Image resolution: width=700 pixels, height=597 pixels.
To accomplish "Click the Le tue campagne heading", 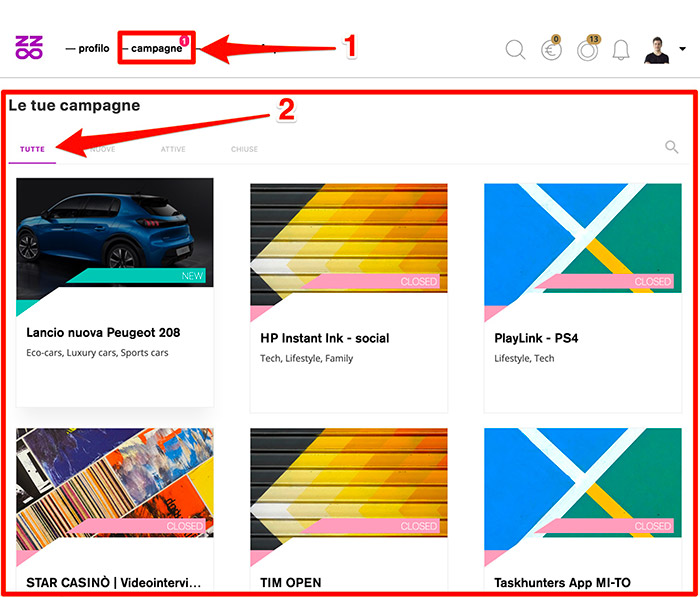I will click(74, 105).
